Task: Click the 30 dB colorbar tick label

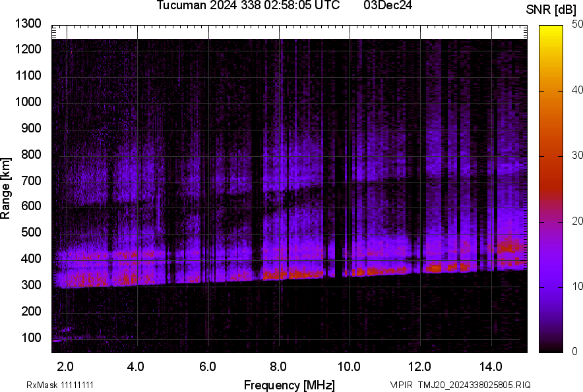Action: point(578,155)
